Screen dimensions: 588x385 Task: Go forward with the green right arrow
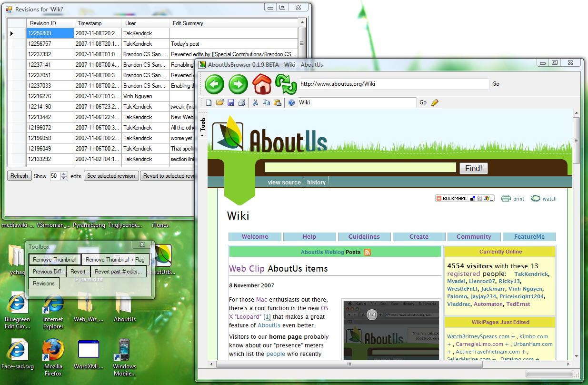(x=239, y=85)
